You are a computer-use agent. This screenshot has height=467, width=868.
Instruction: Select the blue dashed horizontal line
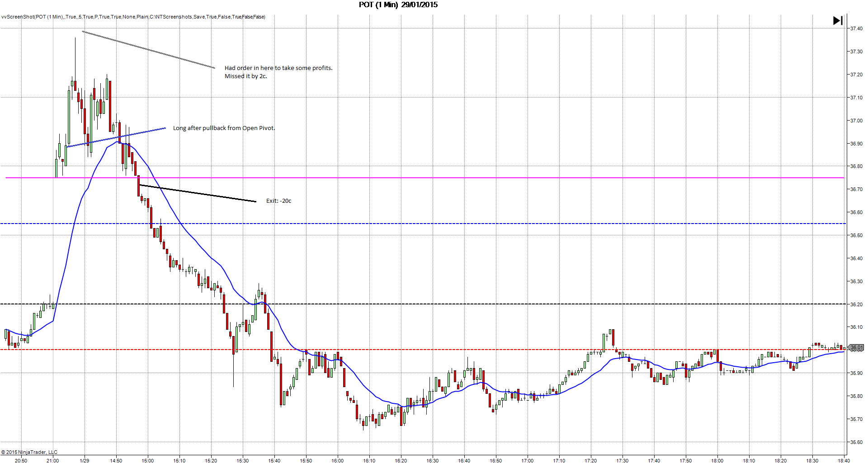(423, 224)
